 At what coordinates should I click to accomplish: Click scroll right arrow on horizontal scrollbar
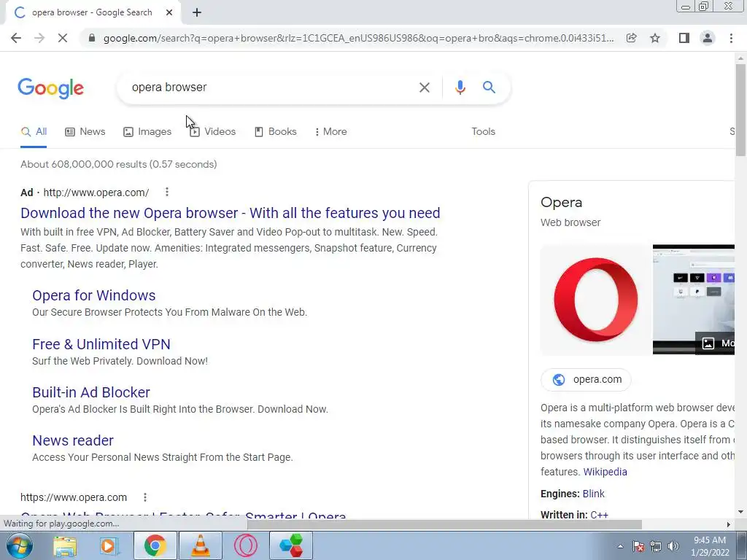pyautogui.click(x=729, y=524)
